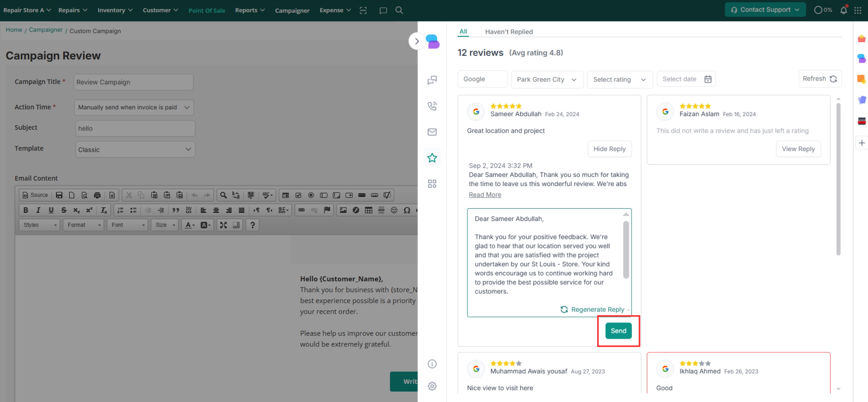
Task: Open the Reports menu
Action: point(250,10)
